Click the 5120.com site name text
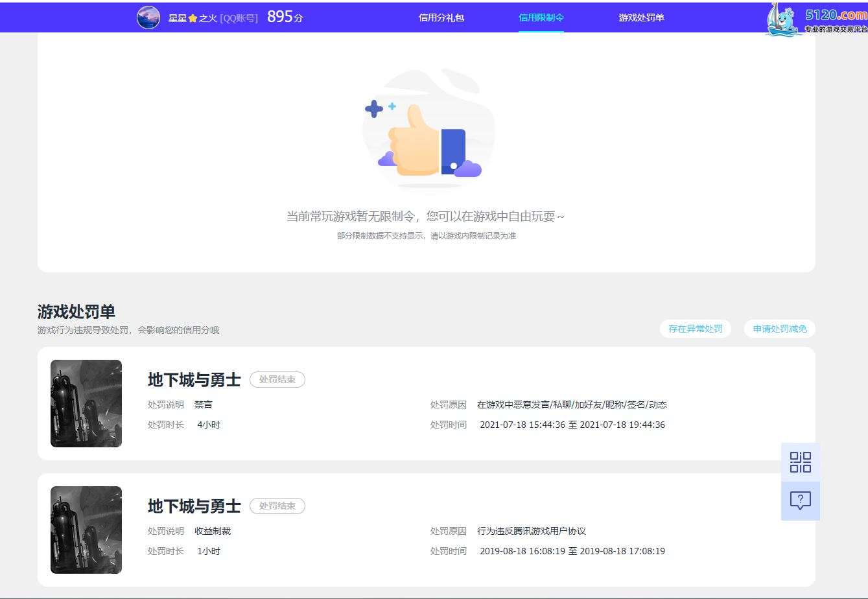868x599 pixels. point(836,14)
